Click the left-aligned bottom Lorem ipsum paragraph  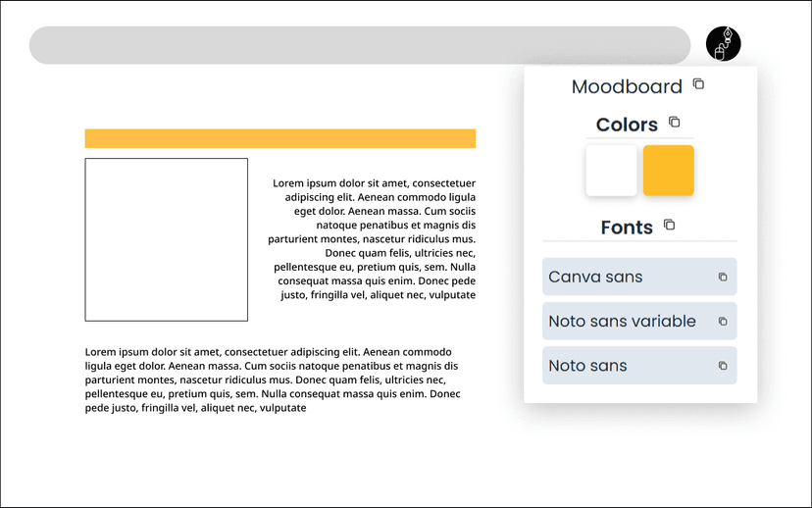(273, 380)
